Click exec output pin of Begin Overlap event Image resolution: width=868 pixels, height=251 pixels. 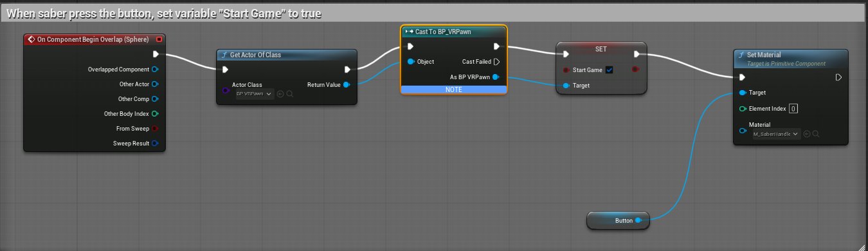[x=156, y=54]
